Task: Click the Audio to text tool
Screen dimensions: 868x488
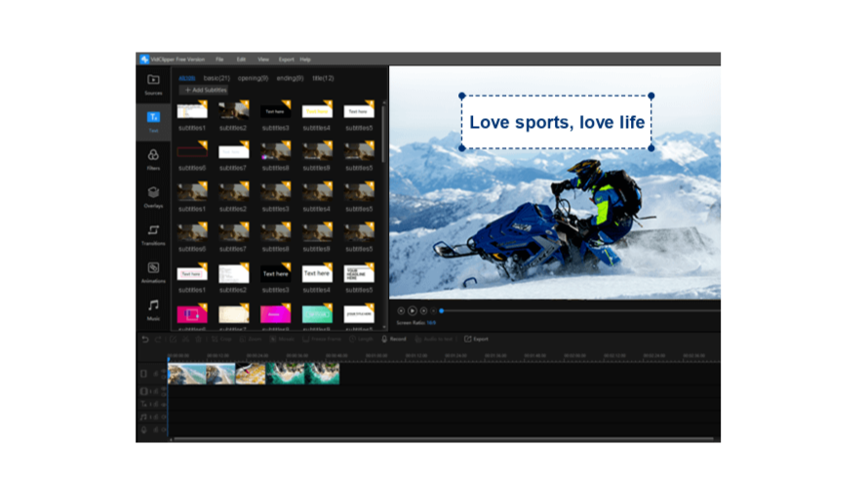Action: (433, 339)
